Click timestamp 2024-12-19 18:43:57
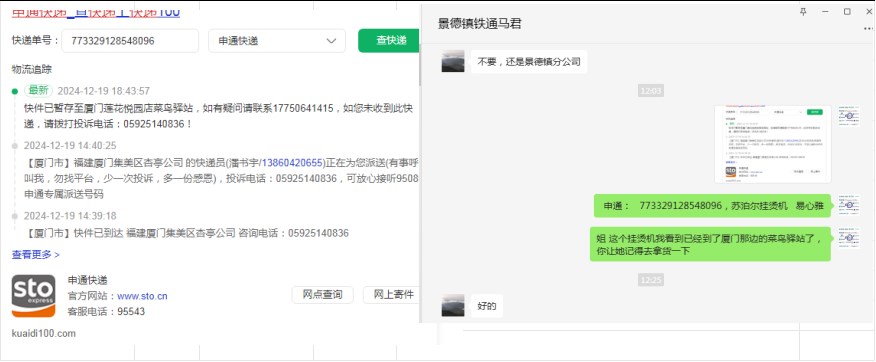 (104, 91)
